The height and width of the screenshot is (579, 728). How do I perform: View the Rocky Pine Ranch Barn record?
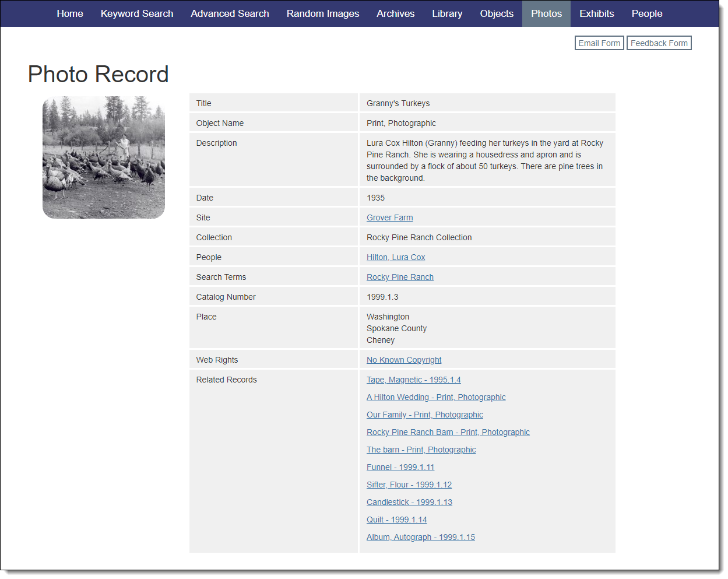[x=448, y=432]
